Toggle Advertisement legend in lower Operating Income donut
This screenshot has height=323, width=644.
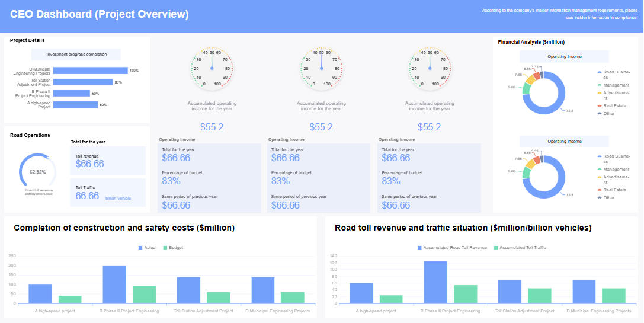[613, 180]
